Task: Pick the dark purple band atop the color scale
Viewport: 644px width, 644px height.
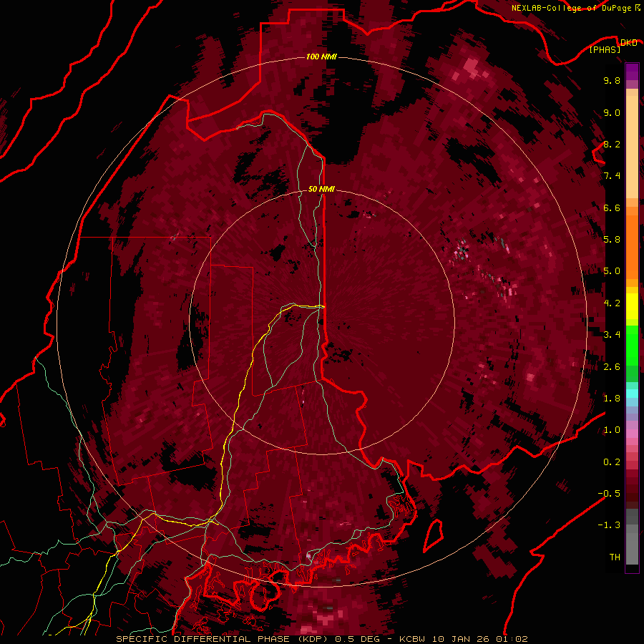Action: coord(632,72)
